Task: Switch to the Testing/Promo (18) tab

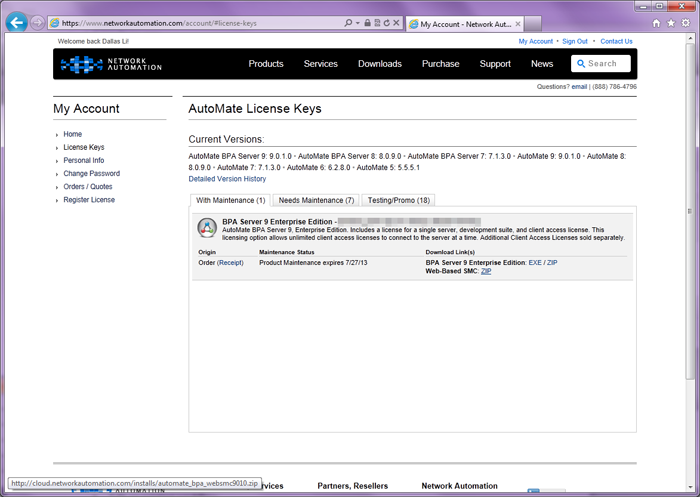Action: tap(399, 200)
